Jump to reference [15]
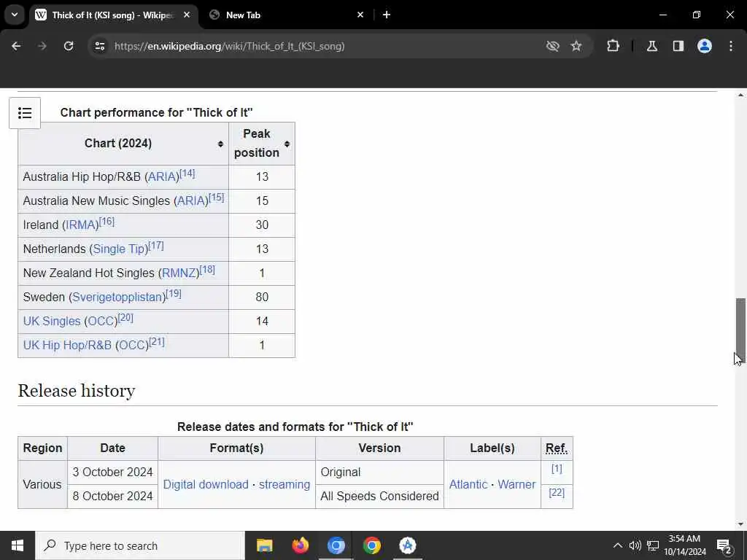Viewport: 747px width, 560px height. [216, 197]
